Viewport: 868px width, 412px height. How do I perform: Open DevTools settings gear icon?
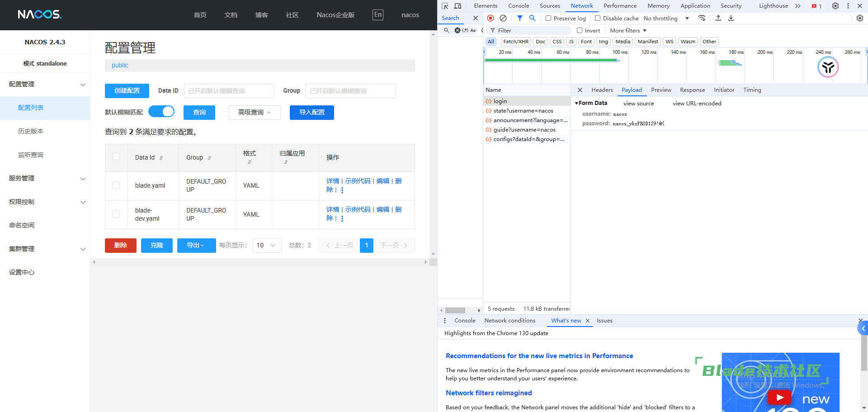(x=835, y=6)
